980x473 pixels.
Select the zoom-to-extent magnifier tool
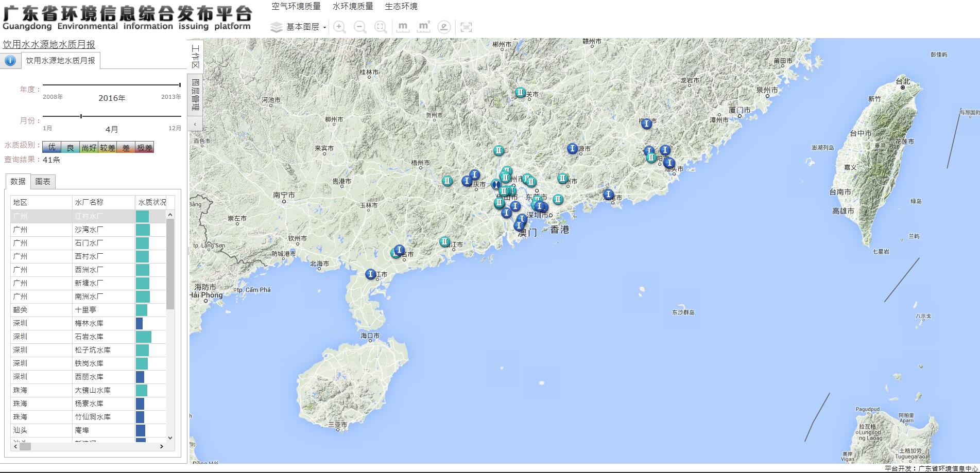pos(381,27)
